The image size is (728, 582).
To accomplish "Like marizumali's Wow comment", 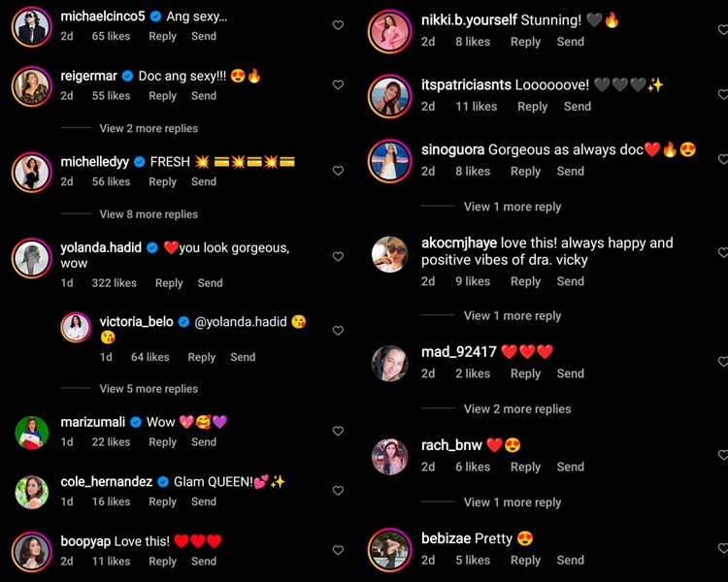I will [338, 431].
